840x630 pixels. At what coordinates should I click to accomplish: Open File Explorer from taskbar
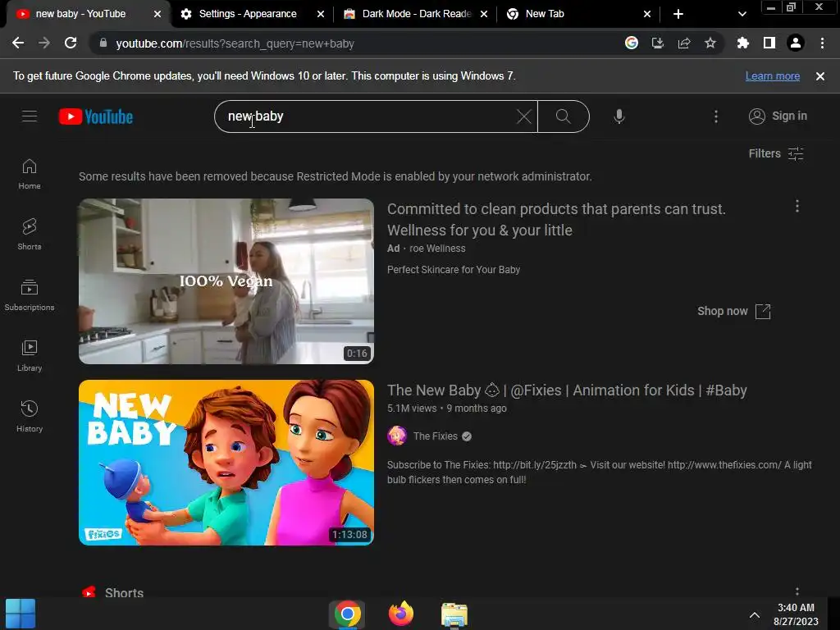tap(454, 614)
